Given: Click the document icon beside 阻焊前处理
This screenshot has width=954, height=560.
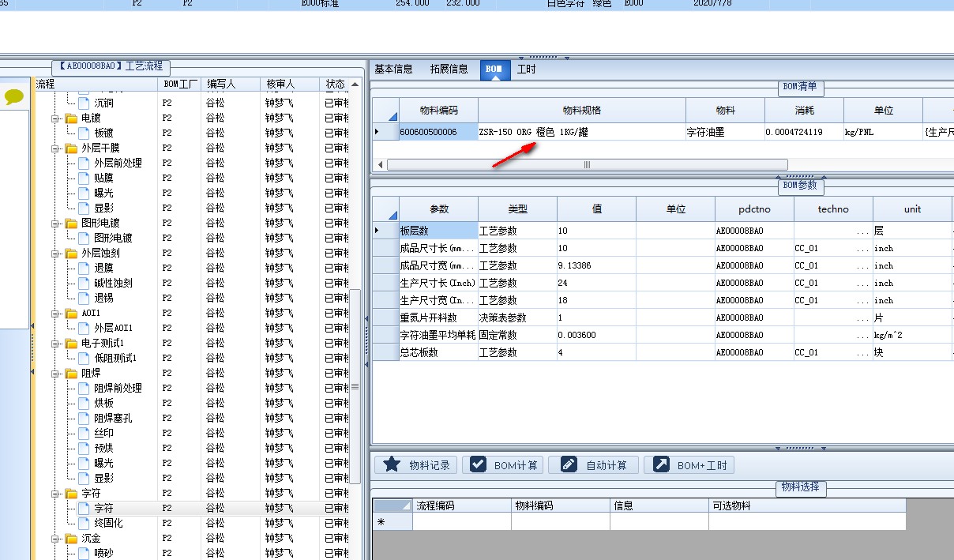Looking at the screenshot, I should coord(85,388).
